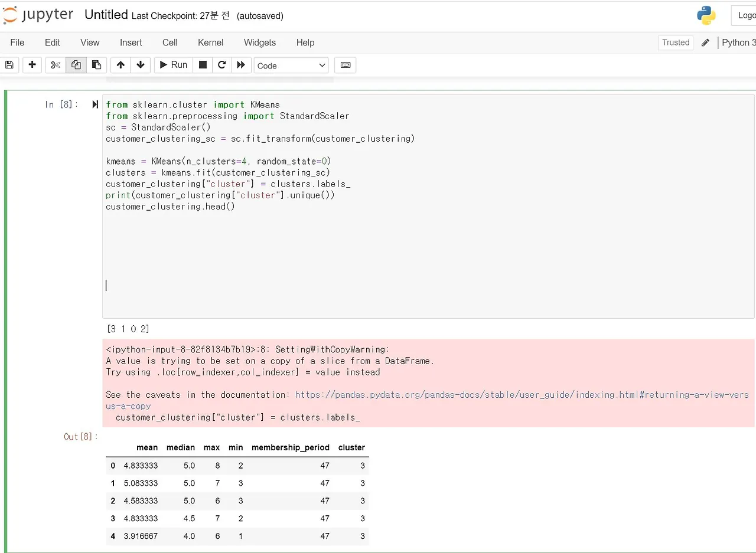Run the current cell

(x=174, y=65)
